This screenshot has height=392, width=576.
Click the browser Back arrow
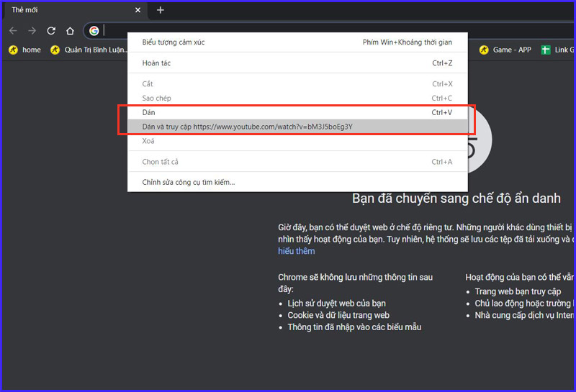pos(13,31)
